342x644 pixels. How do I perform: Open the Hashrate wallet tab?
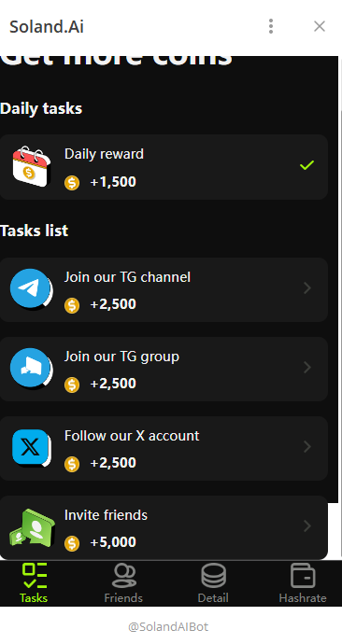tap(303, 583)
